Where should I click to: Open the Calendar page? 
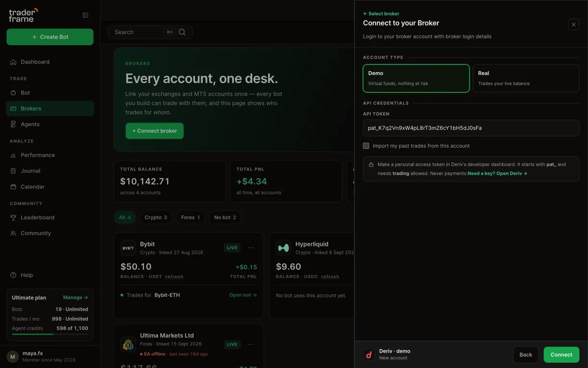50,187
